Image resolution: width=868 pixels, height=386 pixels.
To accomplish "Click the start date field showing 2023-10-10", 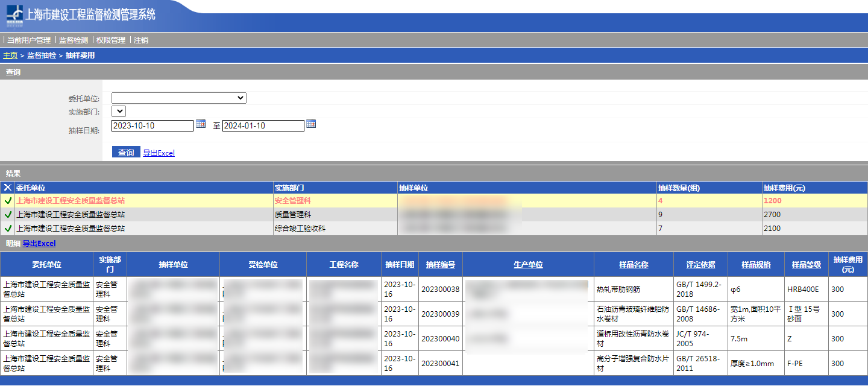I will pos(153,125).
